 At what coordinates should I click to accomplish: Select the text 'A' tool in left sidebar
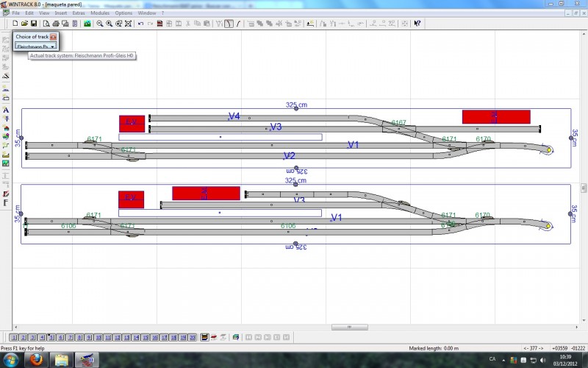(x=6, y=110)
